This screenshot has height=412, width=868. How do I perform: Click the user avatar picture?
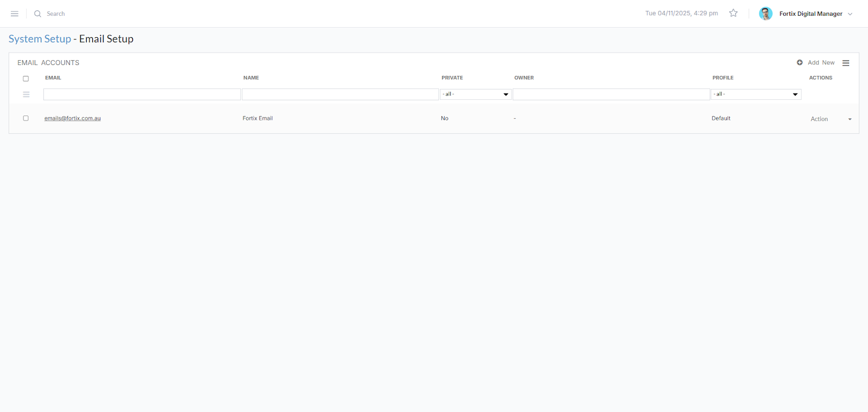(x=765, y=14)
